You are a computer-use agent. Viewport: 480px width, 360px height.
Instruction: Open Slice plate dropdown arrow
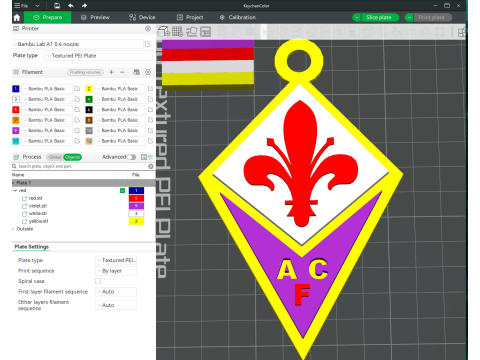357,17
